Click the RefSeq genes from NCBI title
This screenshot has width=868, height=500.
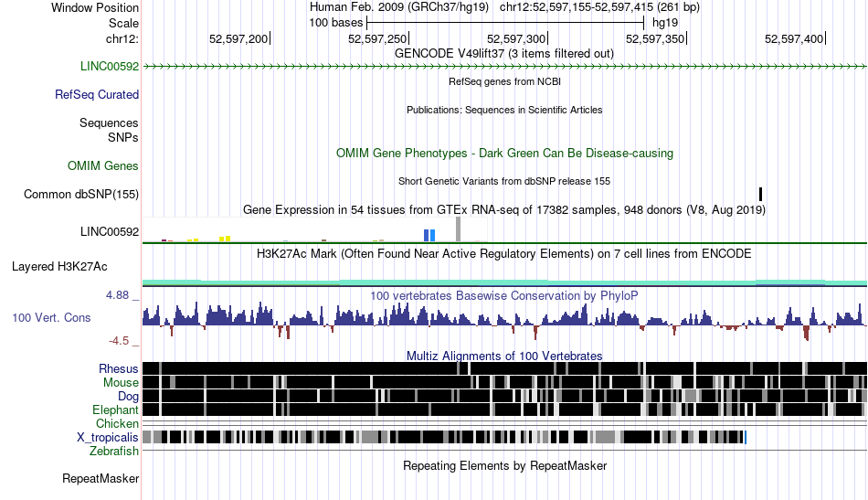point(504,81)
